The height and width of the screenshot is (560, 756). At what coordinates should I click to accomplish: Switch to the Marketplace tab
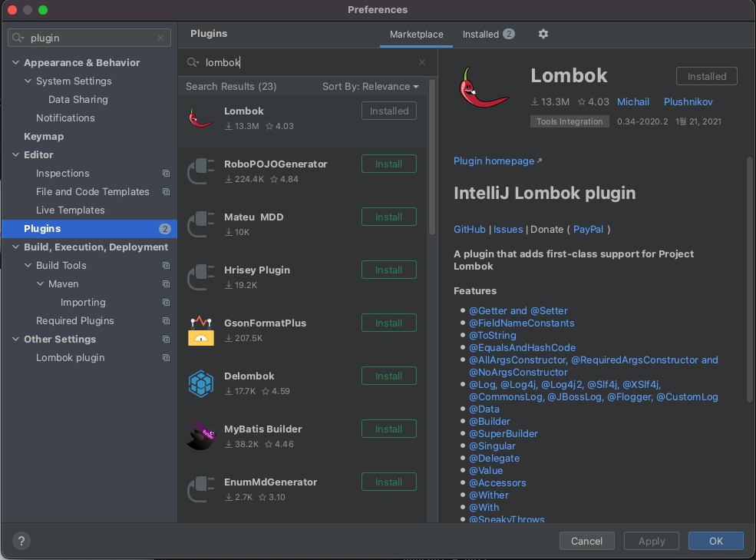tap(416, 35)
